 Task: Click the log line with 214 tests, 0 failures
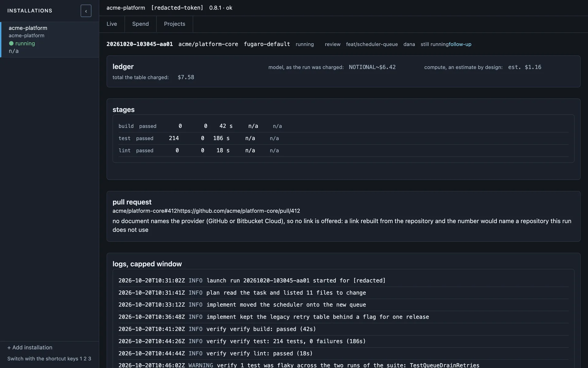[343, 341]
